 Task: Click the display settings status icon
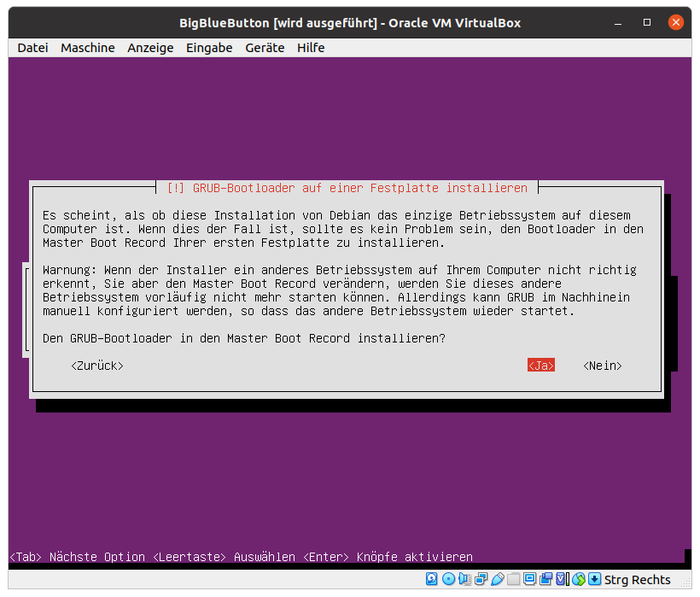point(529,579)
